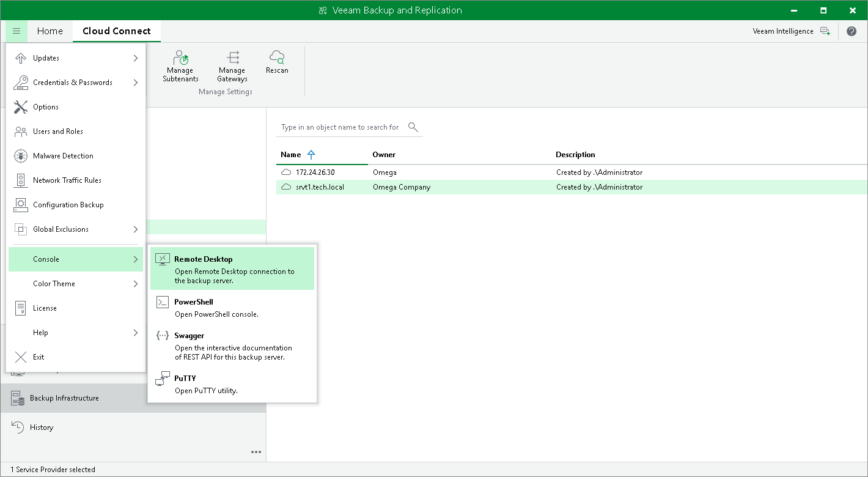The image size is (868, 477).
Task: Click the Configuration Backup icon
Action: [x=21, y=205]
